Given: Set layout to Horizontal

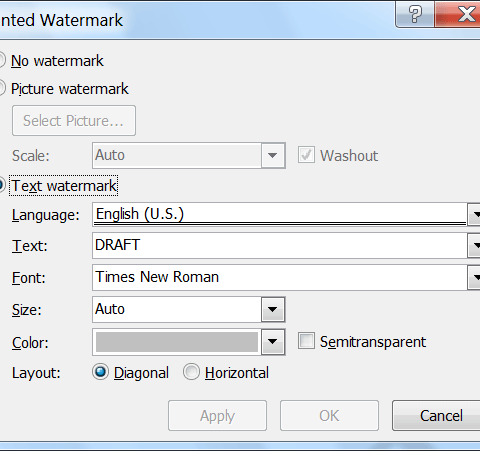Looking at the screenshot, I should pyautogui.click(x=191, y=372).
